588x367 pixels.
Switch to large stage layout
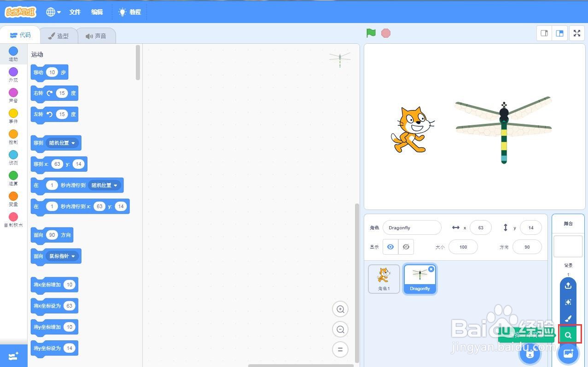tap(559, 33)
